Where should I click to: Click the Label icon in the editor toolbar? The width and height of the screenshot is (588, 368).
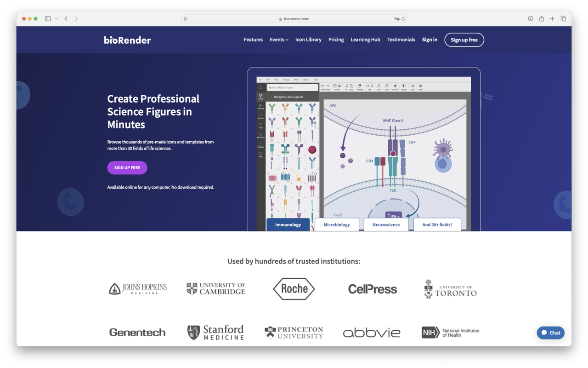(x=386, y=87)
